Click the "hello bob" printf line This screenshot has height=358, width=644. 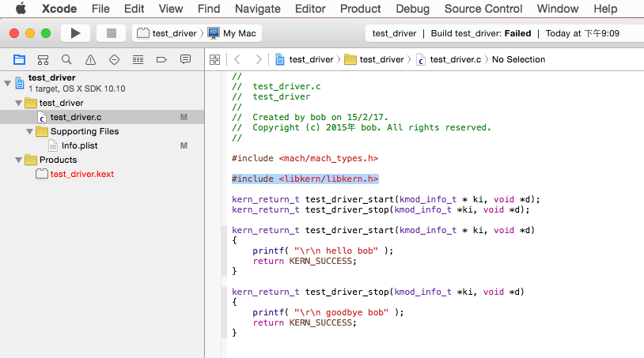tap(323, 251)
